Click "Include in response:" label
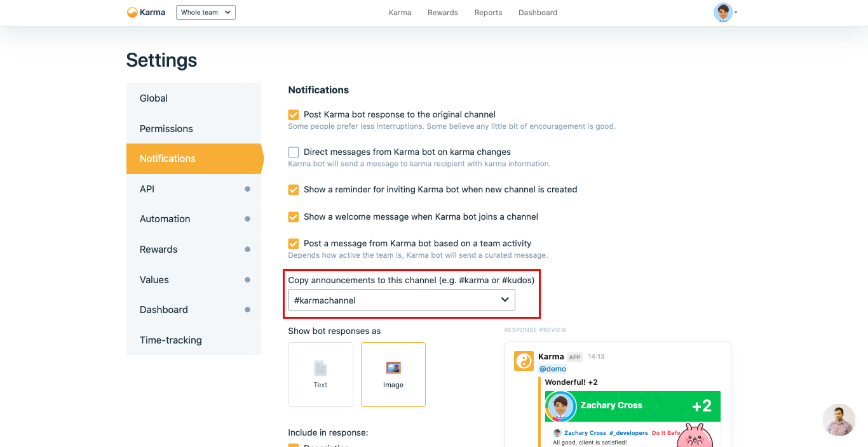The width and height of the screenshot is (868, 447). pyautogui.click(x=328, y=433)
